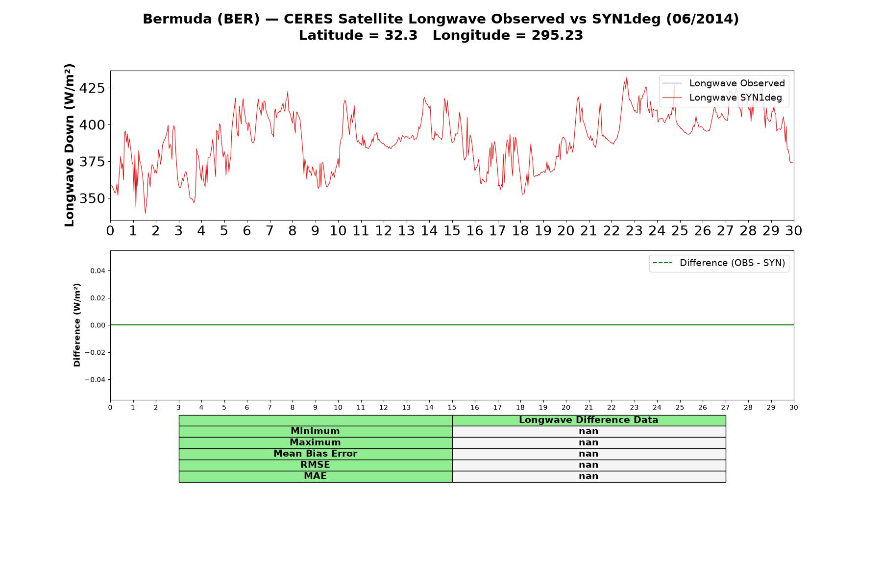Viewport: 882px width, 588px height.
Task: Click the 0.00 tick on Difference axis
Action: click(97, 325)
